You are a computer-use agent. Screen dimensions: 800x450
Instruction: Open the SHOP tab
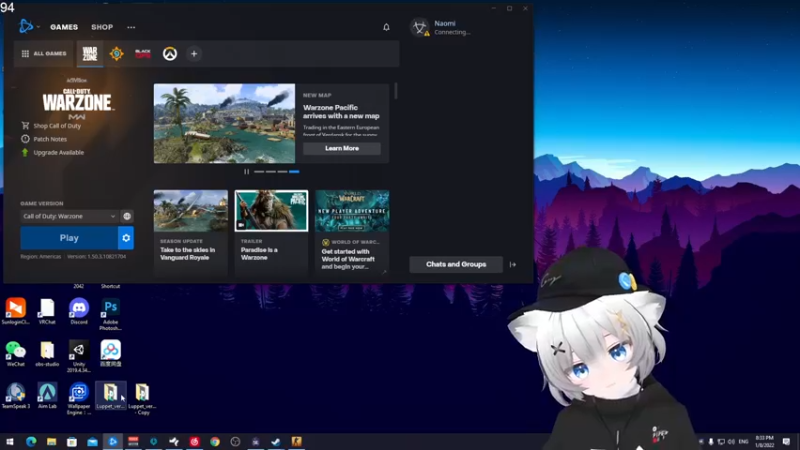pyautogui.click(x=102, y=27)
